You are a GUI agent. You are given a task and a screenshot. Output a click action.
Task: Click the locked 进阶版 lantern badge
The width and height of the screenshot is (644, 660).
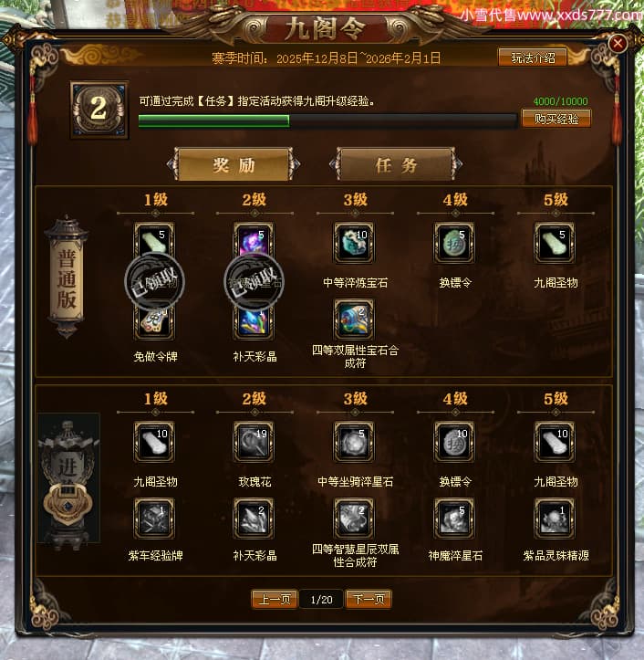coord(68,480)
